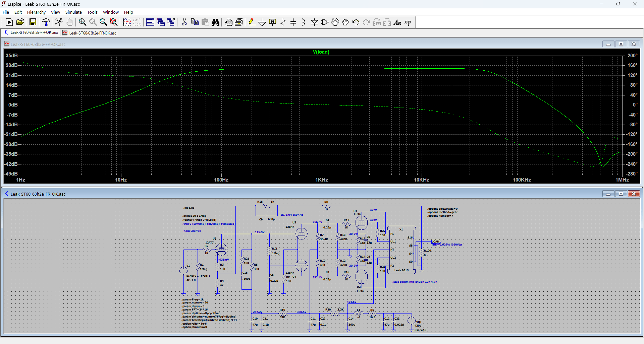Select the greyed pan magnifier tool

tap(93, 22)
